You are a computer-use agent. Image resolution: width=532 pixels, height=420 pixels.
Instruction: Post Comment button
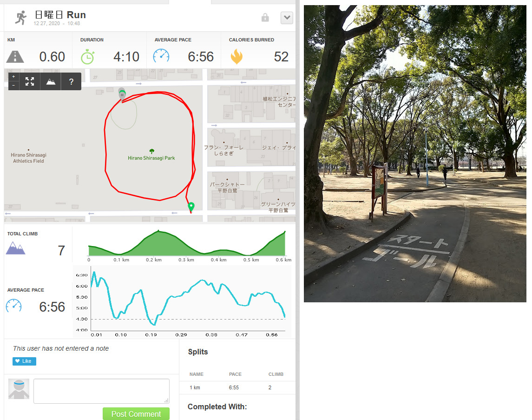(136, 414)
